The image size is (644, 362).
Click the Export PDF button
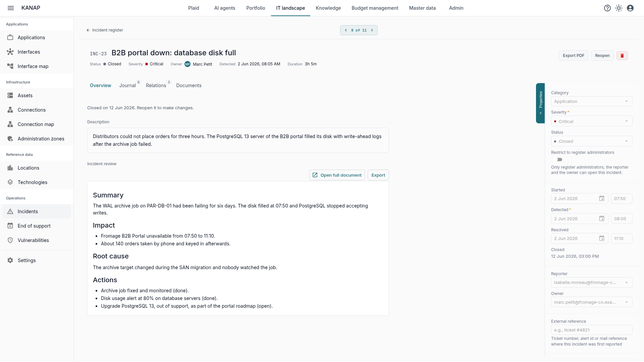573,56
